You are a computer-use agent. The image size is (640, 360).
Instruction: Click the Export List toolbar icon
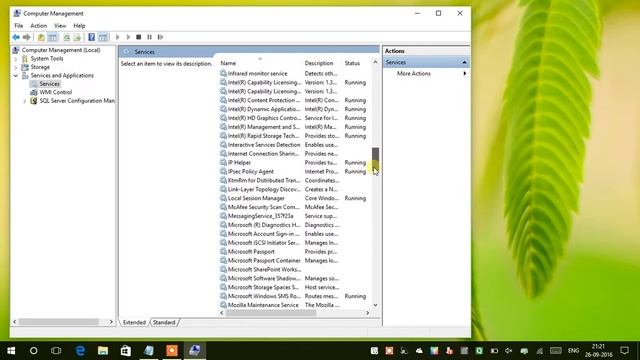click(x=77, y=37)
